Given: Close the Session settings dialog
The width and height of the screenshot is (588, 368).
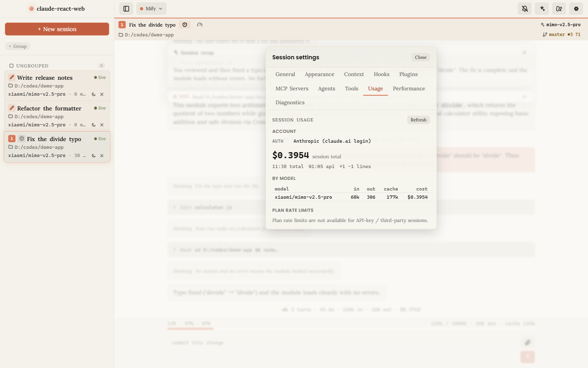Looking at the screenshot, I should [421, 57].
